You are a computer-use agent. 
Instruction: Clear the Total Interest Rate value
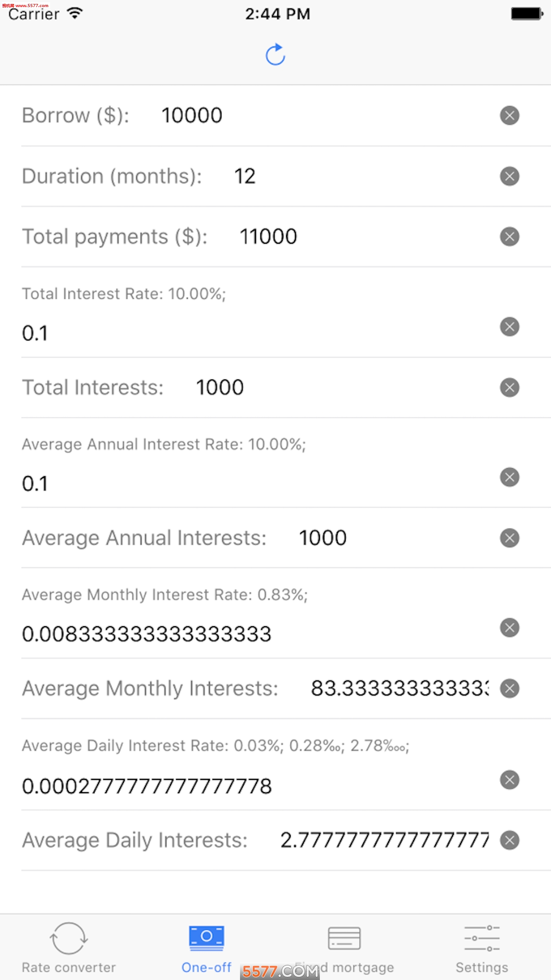509,327
